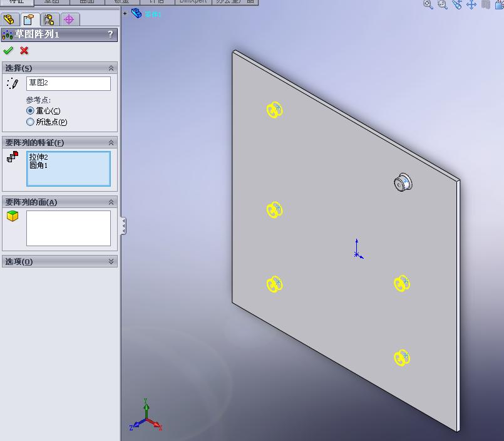Click the red X axis of triad

point(155,424)
